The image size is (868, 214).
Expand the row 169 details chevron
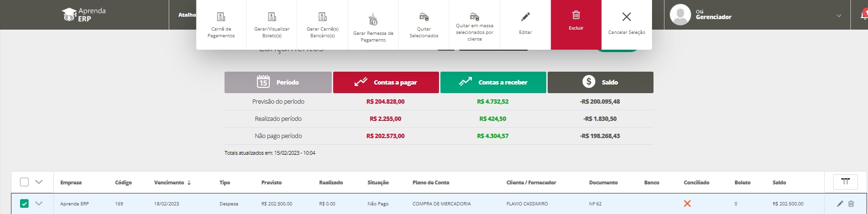[x=39, y=203]
